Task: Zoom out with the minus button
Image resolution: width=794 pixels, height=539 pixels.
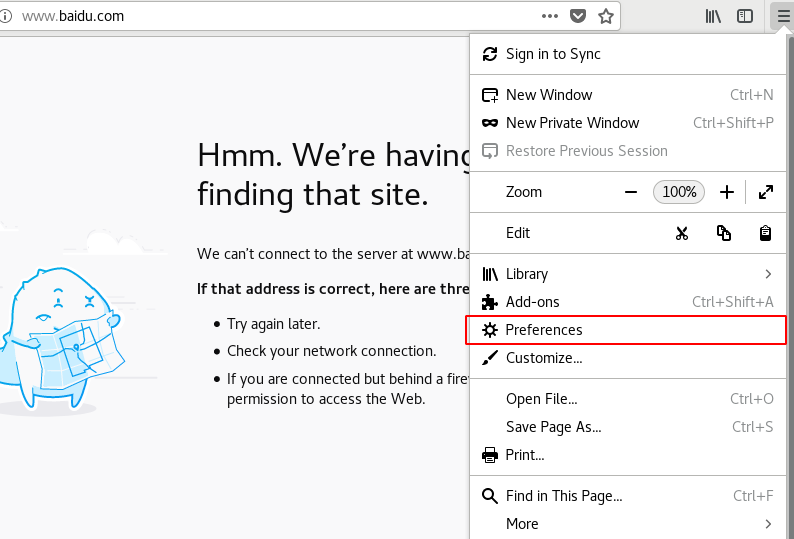Action: tap(631, 192)
